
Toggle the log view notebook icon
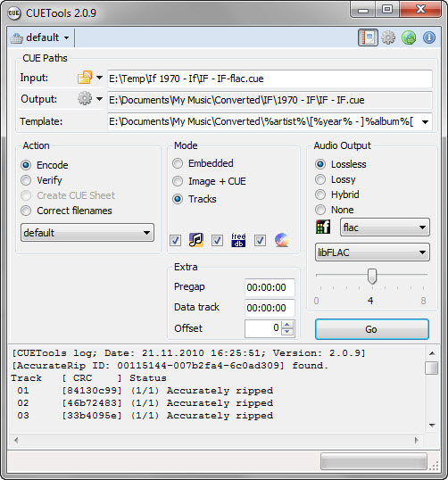[x=368, y=37]
